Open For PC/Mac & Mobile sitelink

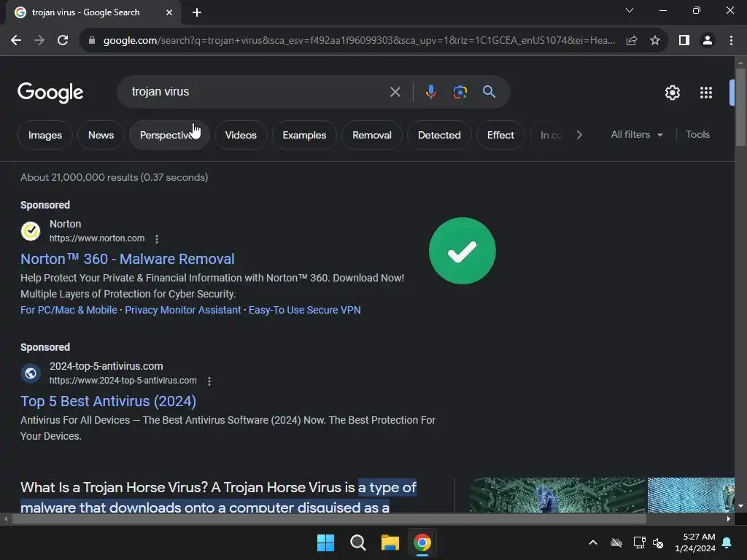(x=69, y=310)
